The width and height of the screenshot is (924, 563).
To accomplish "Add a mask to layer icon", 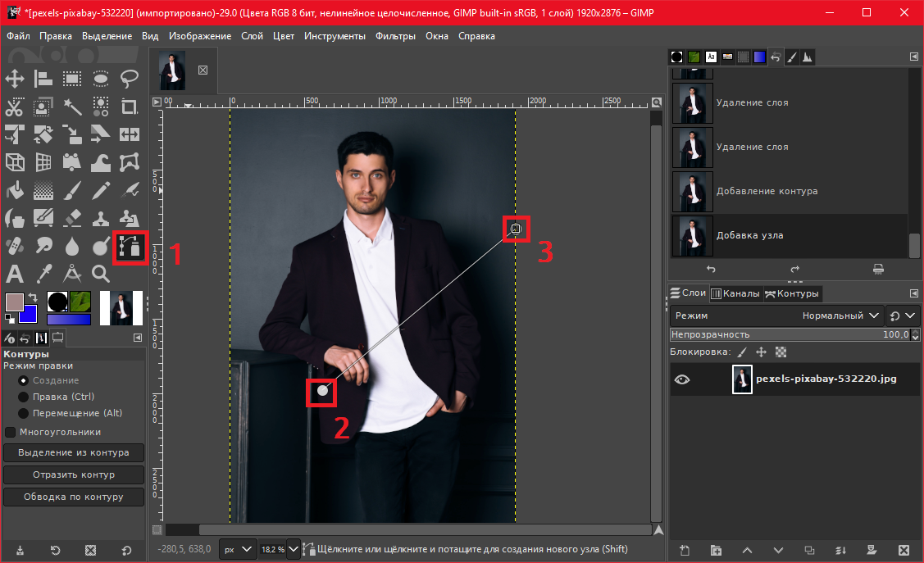I will pyautogui.click(x=872, y=551).
